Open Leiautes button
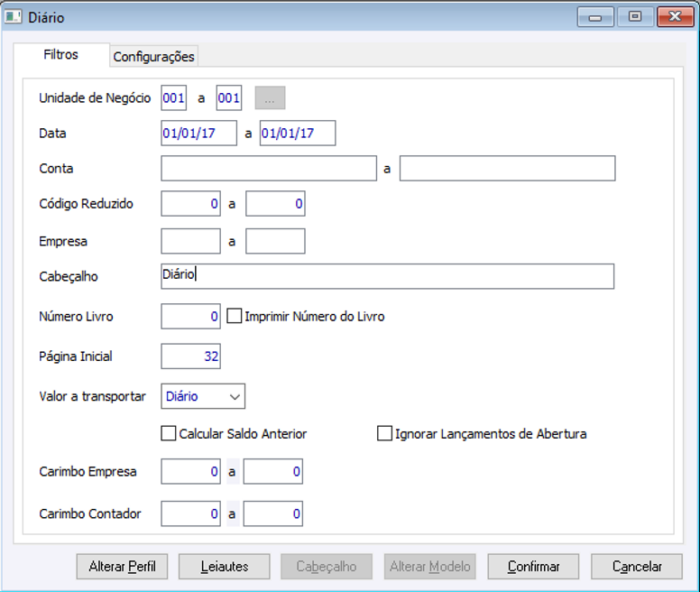The height and width of the screenshot is (592, 700). click(224, 567)
